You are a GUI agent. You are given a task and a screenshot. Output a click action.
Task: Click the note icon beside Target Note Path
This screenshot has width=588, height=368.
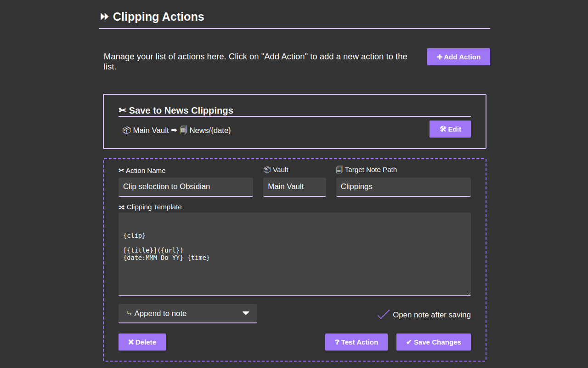click(x=339, y=170)
